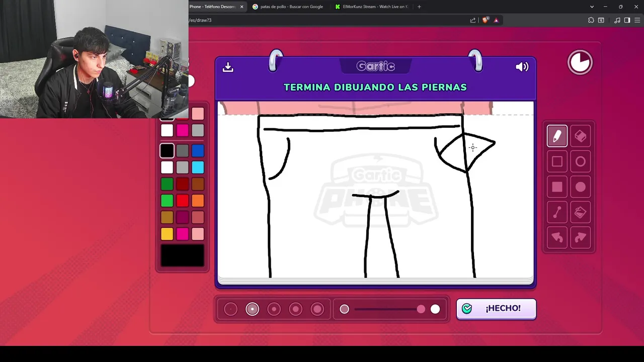Close the Gartic Phone tab

(242, 7)
